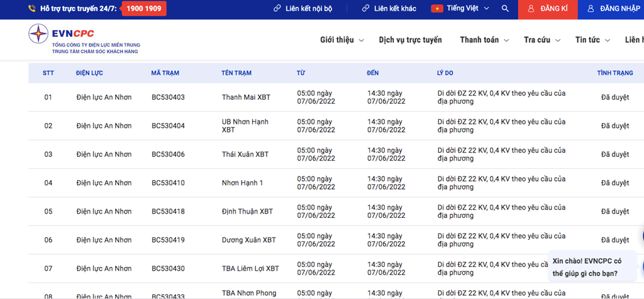644x299 pixels.
Task: Click the ĐĂNG KÍ register button
Action: coord(547,9)
